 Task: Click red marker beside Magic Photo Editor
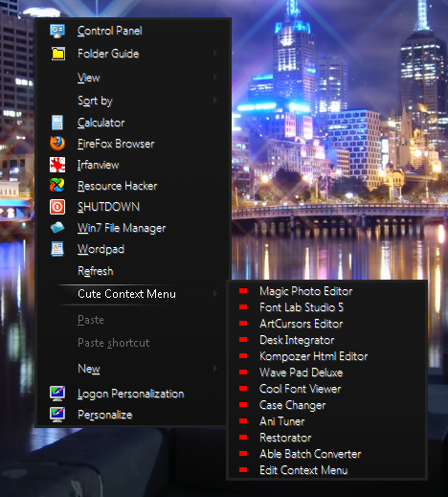pyautogui.click(x=243, y=291)
